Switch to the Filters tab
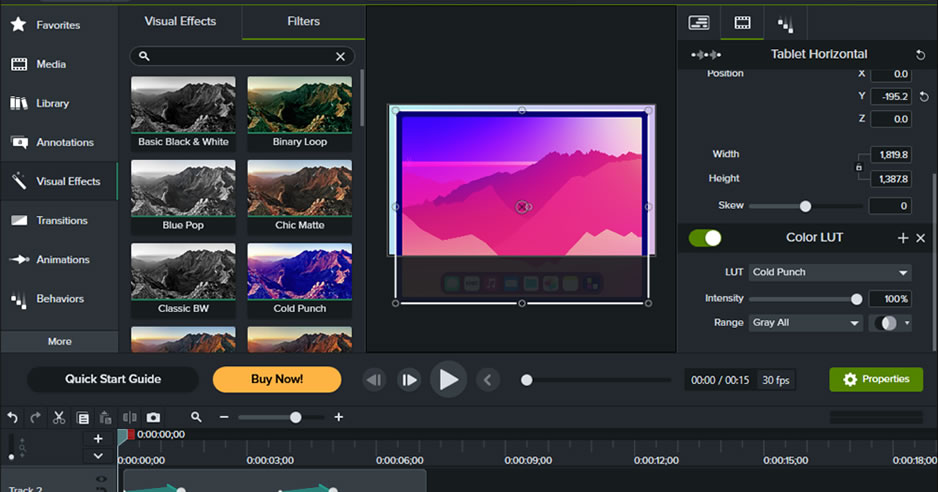938x492 pixels. click(303, 21)
